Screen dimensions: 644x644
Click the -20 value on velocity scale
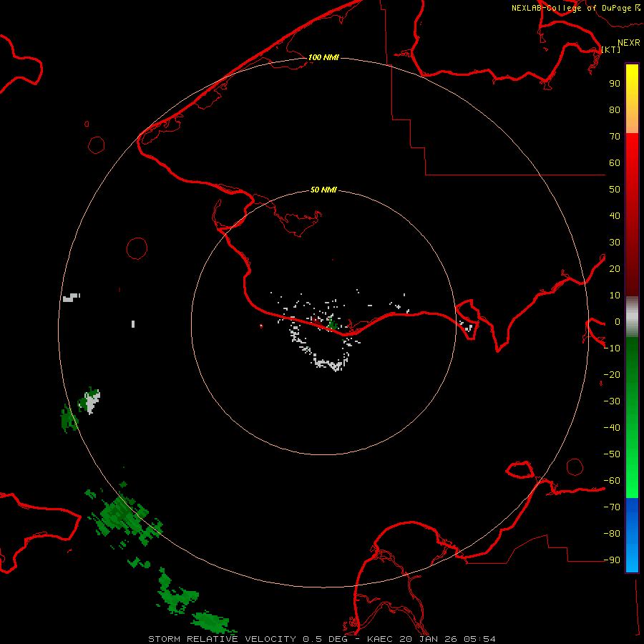tap(612, 374)
